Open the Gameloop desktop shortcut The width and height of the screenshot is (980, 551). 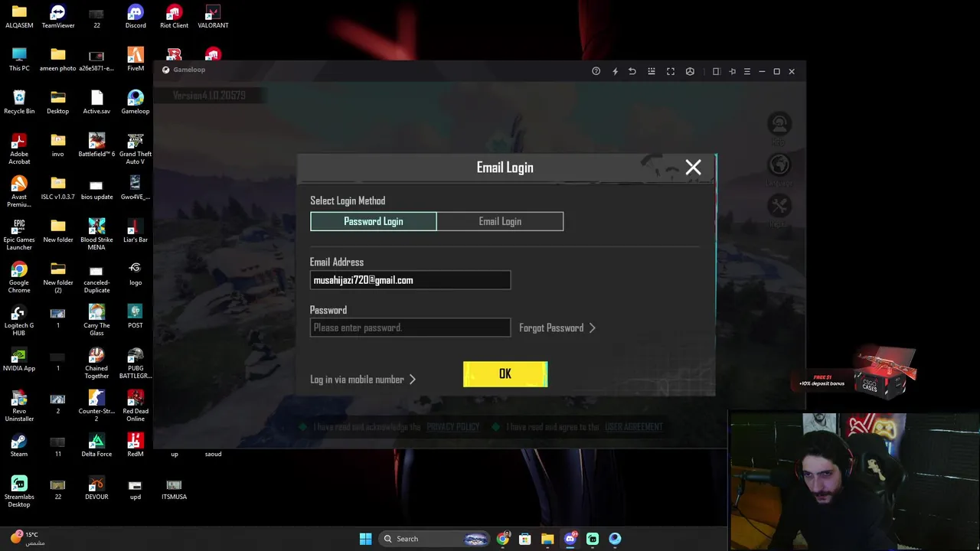[136, 103]
